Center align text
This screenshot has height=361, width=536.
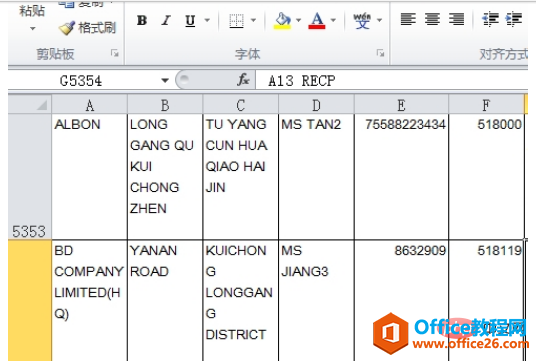[432, 19]
